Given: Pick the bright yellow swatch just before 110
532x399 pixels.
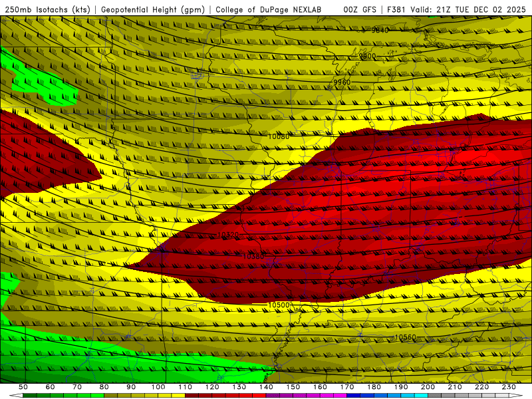Looking at the screenshot, I should (x=178, y=396).
